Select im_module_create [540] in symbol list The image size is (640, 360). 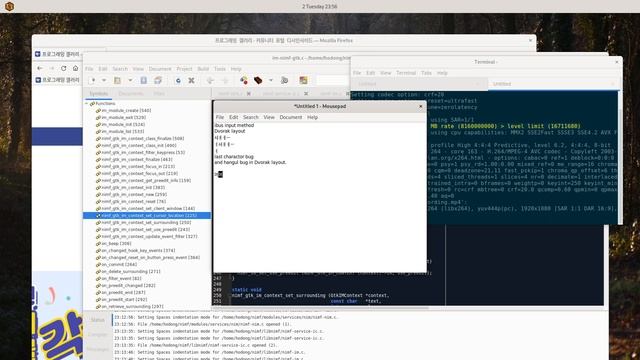click(x=126, y=111)
